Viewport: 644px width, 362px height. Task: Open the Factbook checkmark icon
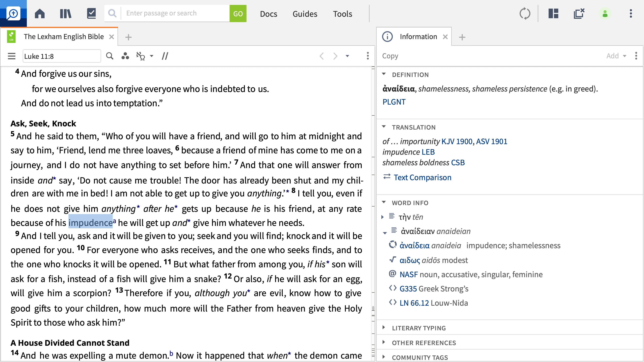click(x=91, y=13)
